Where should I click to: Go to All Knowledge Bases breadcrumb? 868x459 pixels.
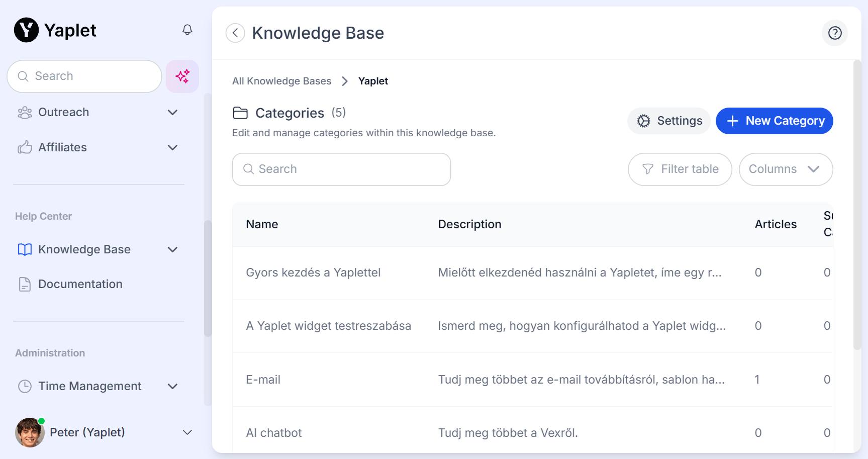(281, 81)
